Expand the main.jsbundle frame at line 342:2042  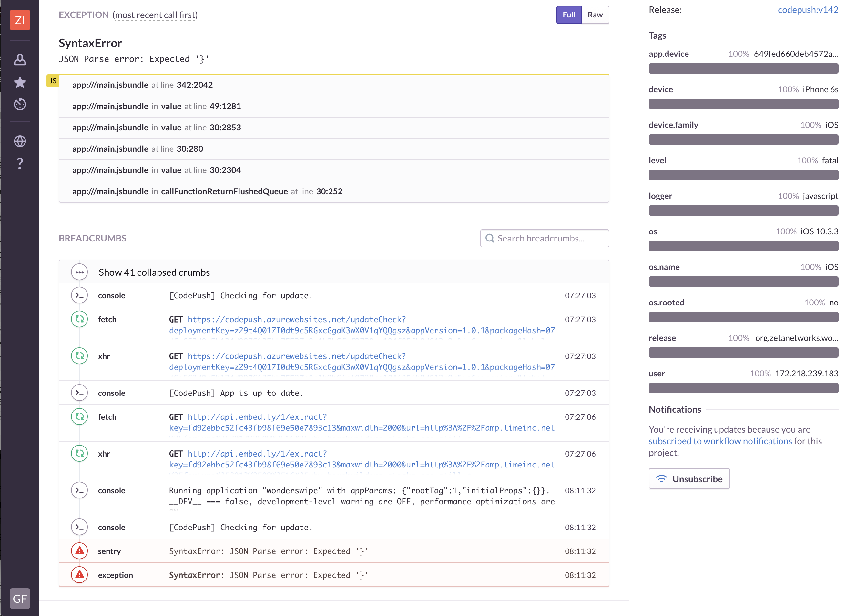coord(334,85)
